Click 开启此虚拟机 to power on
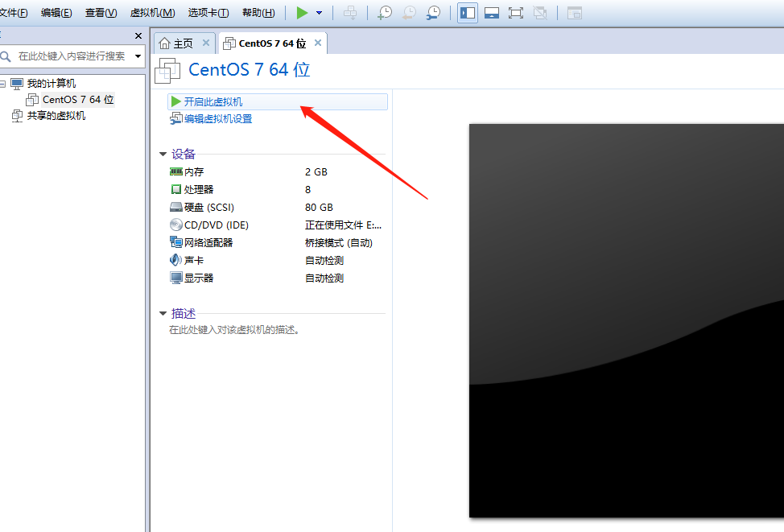784x532 pixels. pyautogui.click(x=278, y=102)
